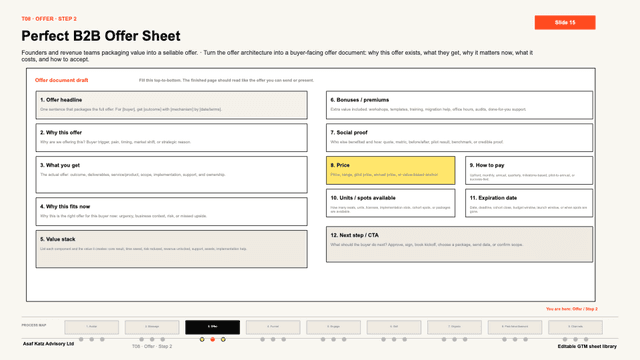Open step 6 in the process map

(394, 327)
